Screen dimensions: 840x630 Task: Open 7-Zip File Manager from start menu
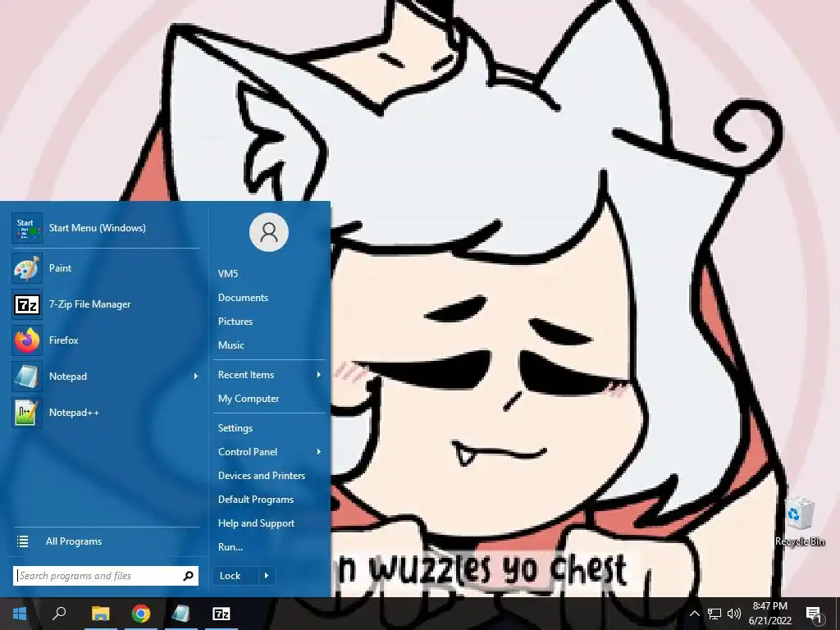(106, 304)
